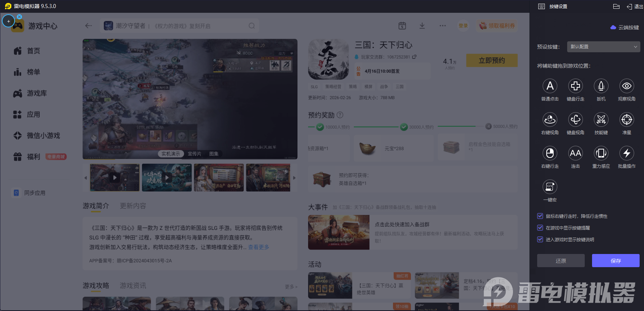Viewport: 644px width, 311px height.
Task: Show the previous screenshot thumbnails arrow
Action: click(86, 178)
